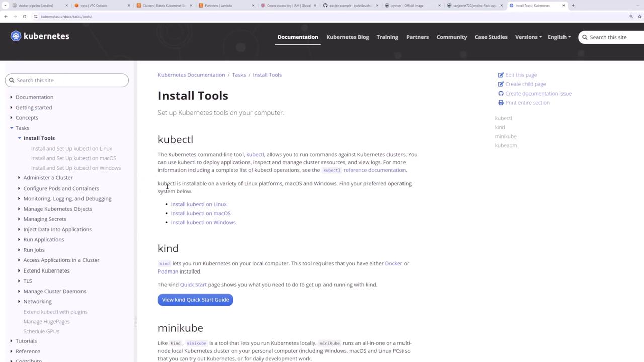The width and height of the screenshot is (644, 362).
Task: Open Schedule GPUs in sidebar
Action: 41,331
